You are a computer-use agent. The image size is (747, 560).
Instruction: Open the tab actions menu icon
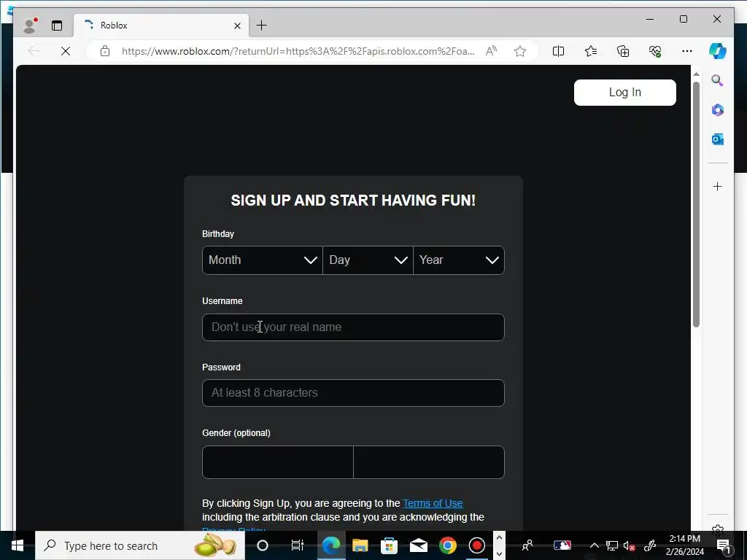(57, 26)
